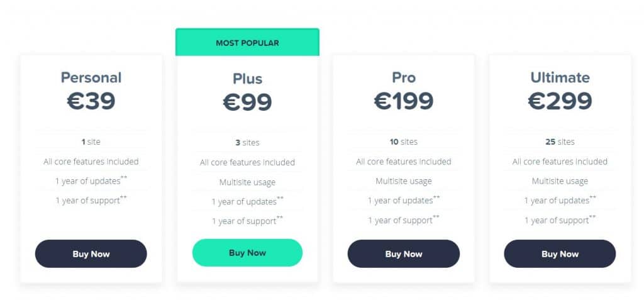Click the €99 price
This screenshot has width=644, height=300.
247,103
